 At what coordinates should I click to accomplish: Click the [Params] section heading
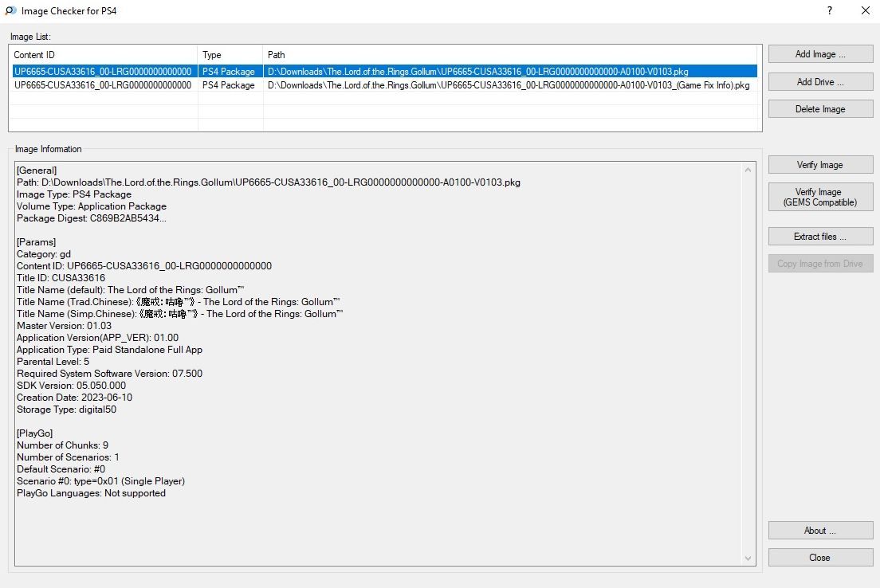pos(37,242)
